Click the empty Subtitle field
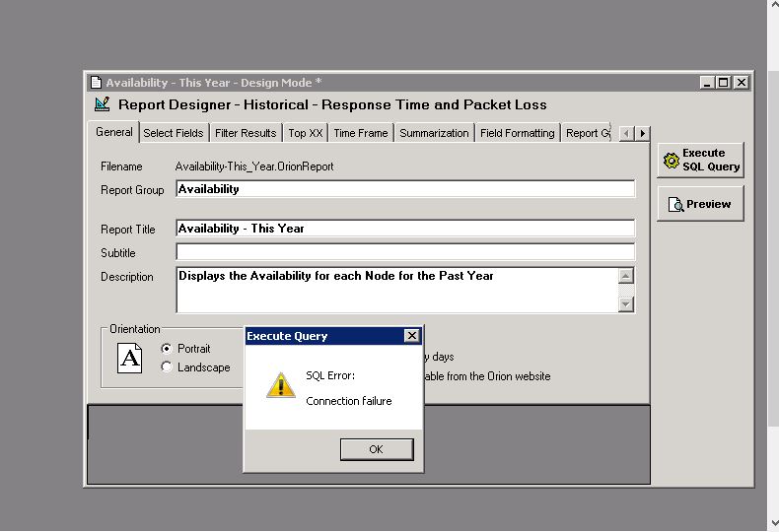 pyautogui.click(x=405, y=251)
